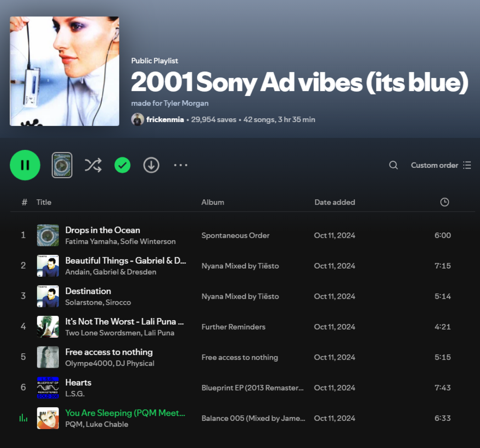480x448 pixels.
Task: Go to frickenmia's user profile link
Action: tap(165, 120)
